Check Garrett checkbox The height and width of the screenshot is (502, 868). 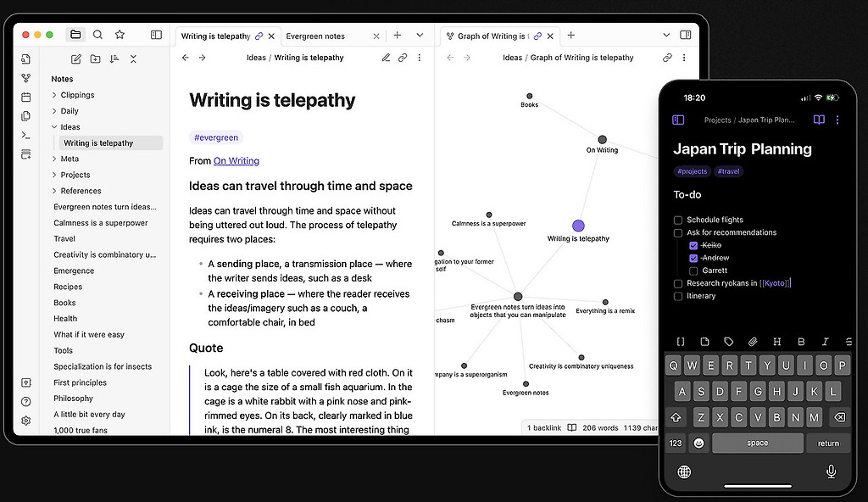coord(693,271)
